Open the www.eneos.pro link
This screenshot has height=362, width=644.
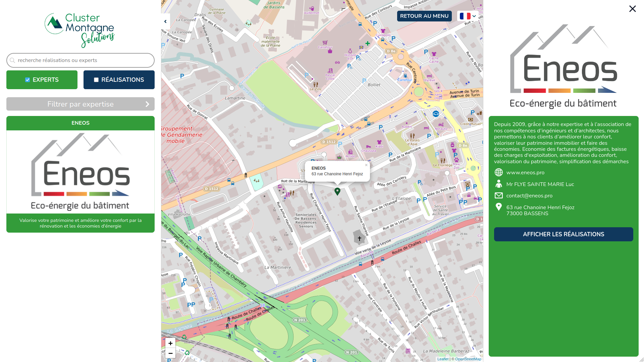pyautogui.click(x=525, y=172)
